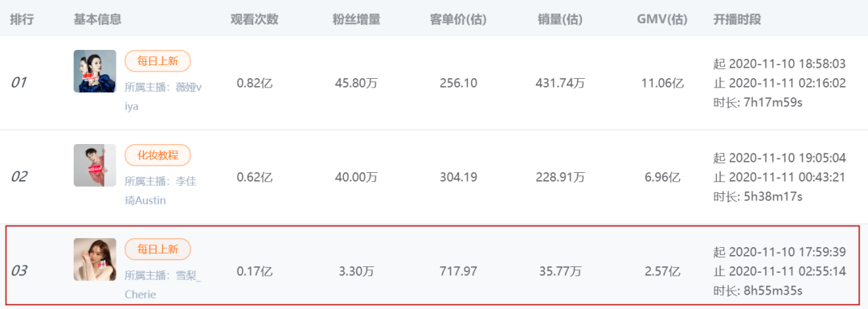This screenshot has height=309, width=868.
Task: Sort by the 观看次数 column header
Action: [255, 20]
